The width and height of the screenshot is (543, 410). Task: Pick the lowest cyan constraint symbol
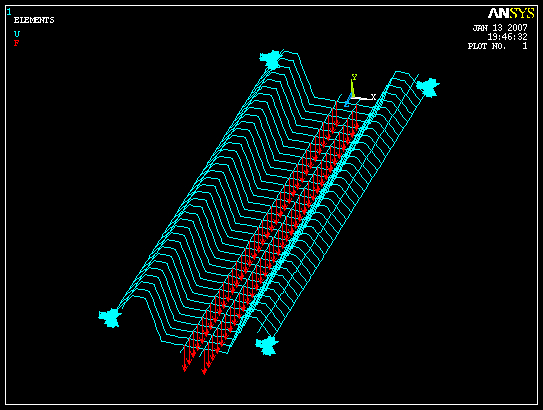267,346
